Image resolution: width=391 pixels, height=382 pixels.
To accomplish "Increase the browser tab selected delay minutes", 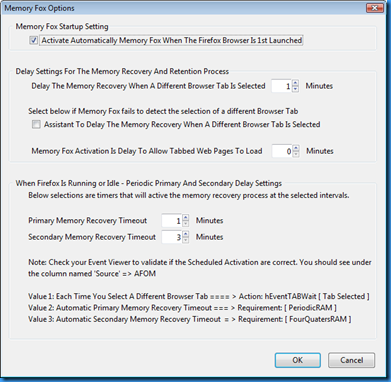I will [295, 83].
